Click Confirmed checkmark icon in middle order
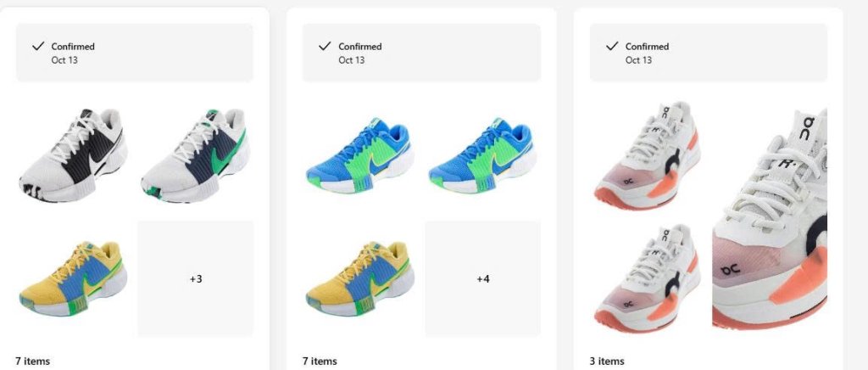The width and height of the screenshot is (868, 370). (325, 47)
